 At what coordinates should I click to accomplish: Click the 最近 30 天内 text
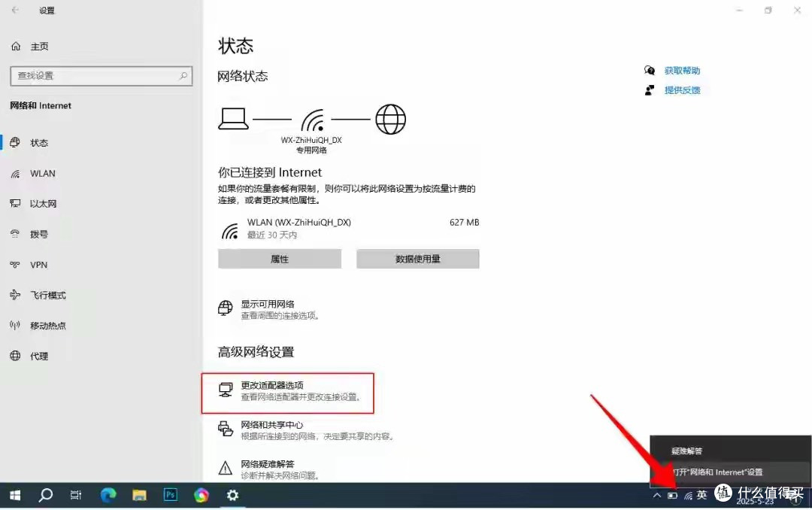(x=272, y=235)
